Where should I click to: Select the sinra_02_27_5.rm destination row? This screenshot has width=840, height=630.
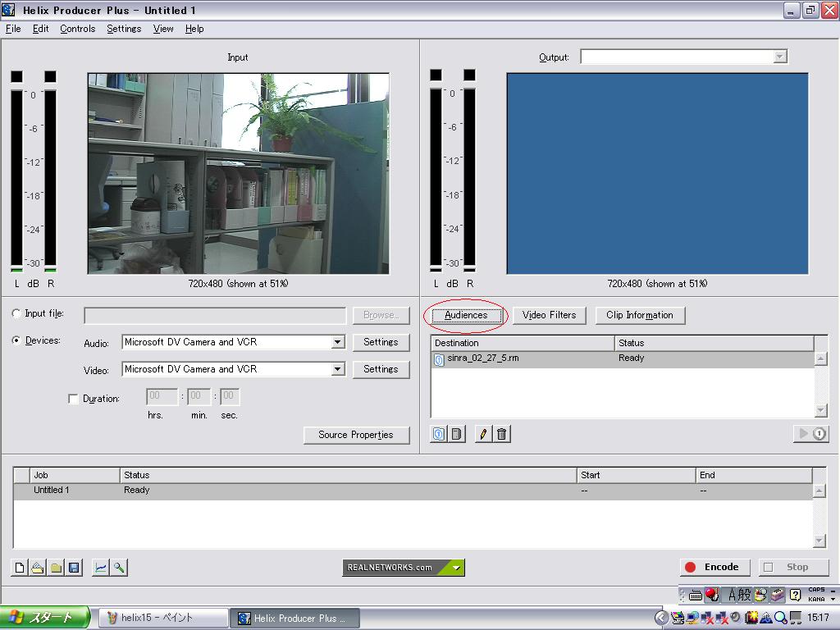point(623,359)
